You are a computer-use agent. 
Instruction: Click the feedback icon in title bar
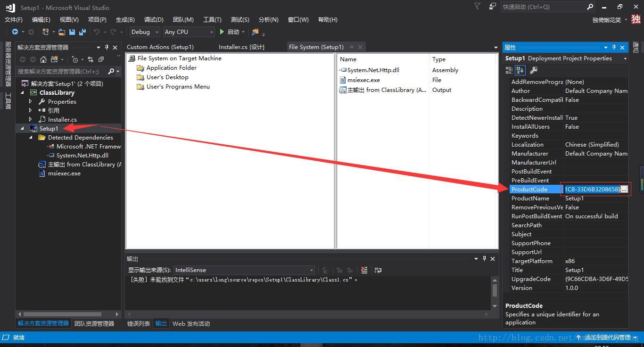click(492, 7)
